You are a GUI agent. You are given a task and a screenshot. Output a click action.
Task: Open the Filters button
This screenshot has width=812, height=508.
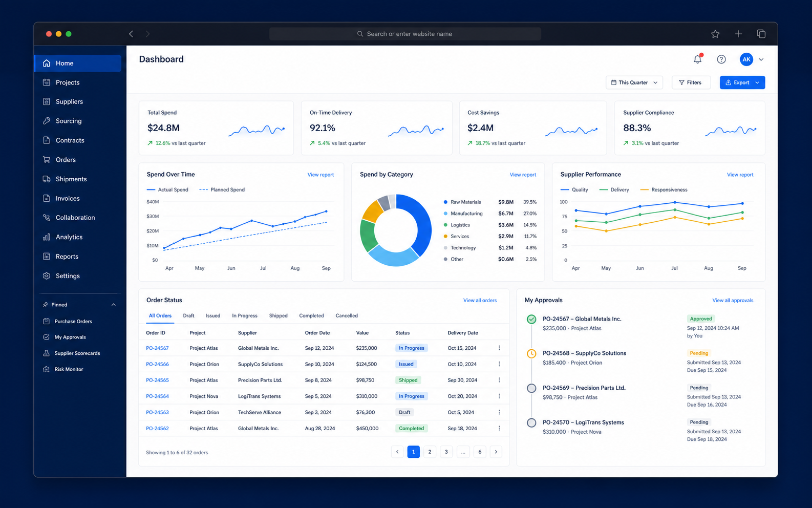tap(691, 82)
